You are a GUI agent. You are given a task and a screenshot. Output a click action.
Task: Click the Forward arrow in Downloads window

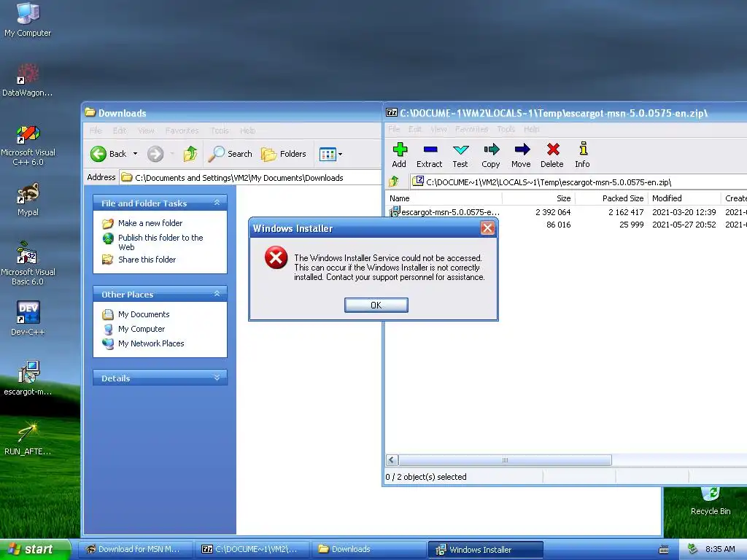pyautogui.click(x=155, y=154)
